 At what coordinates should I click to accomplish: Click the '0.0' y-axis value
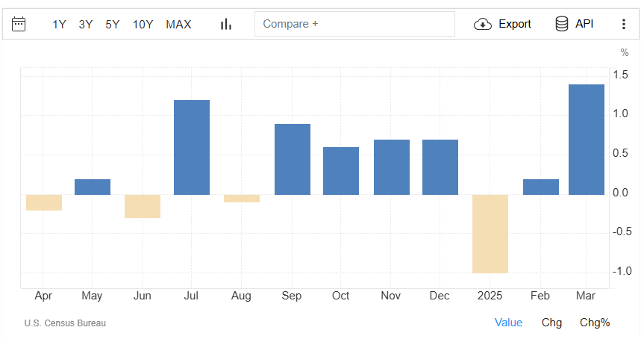pos(620,193)
